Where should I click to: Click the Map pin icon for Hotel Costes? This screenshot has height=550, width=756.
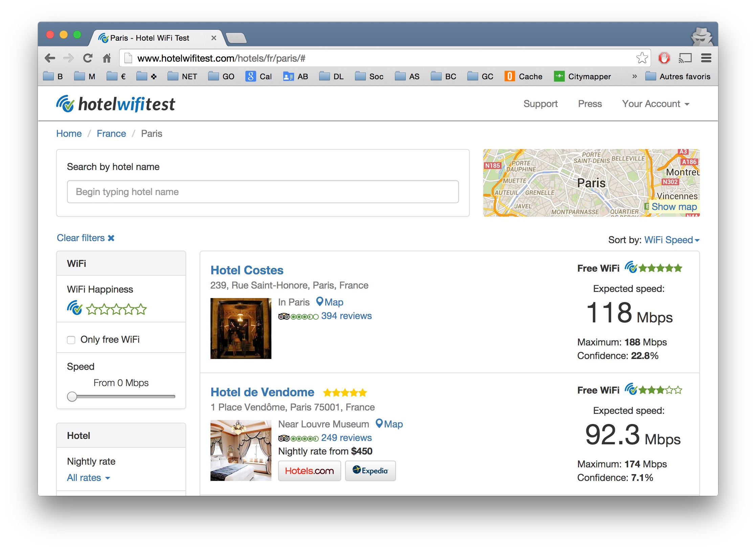pyautogui.click(x=319, y=301)
